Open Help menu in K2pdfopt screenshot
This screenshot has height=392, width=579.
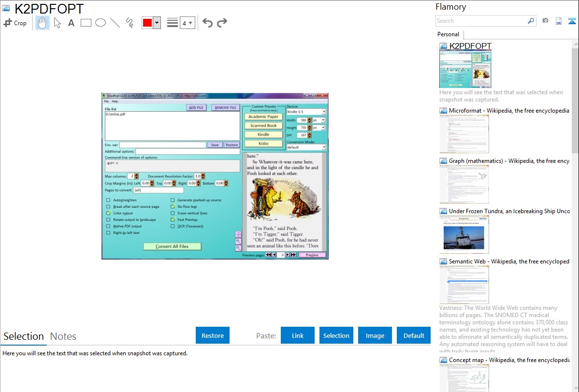point(115,101)
